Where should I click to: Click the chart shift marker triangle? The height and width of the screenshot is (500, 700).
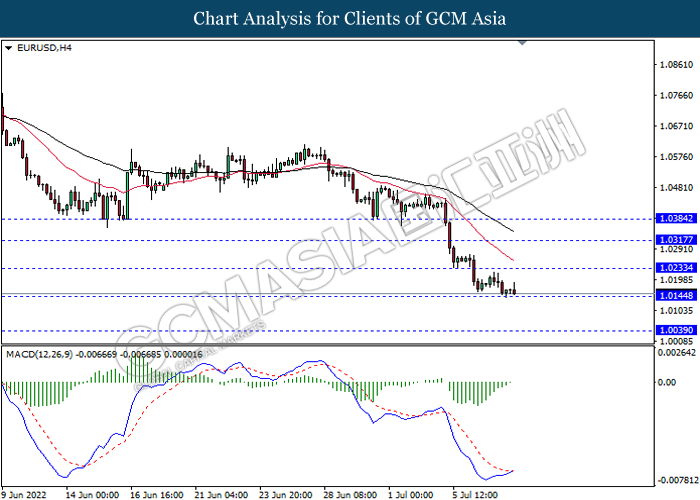pyautogui.click(x=522, y=43)
